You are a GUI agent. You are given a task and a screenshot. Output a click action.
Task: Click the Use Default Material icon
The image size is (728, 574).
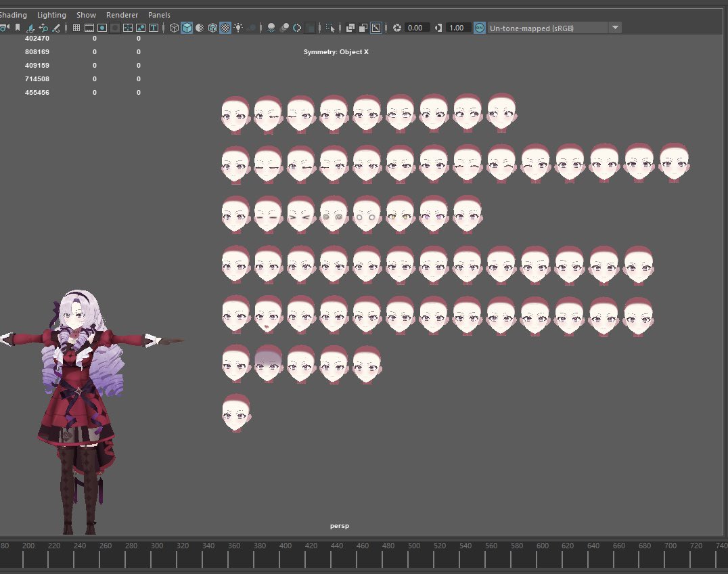200,28
